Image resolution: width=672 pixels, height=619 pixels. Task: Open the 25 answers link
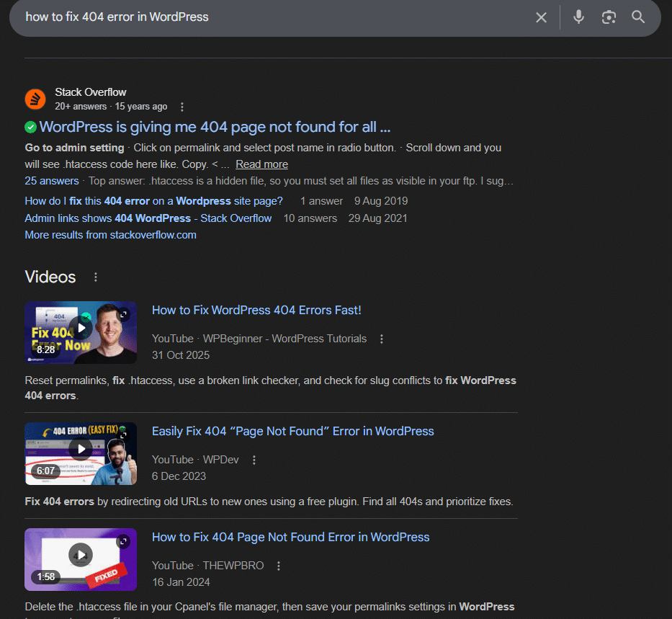coord(52,181)
